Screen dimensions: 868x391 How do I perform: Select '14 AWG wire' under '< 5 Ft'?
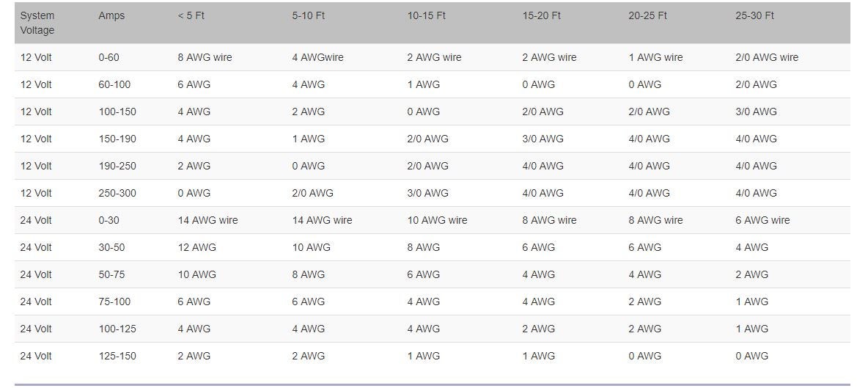(x=207, y=220)
